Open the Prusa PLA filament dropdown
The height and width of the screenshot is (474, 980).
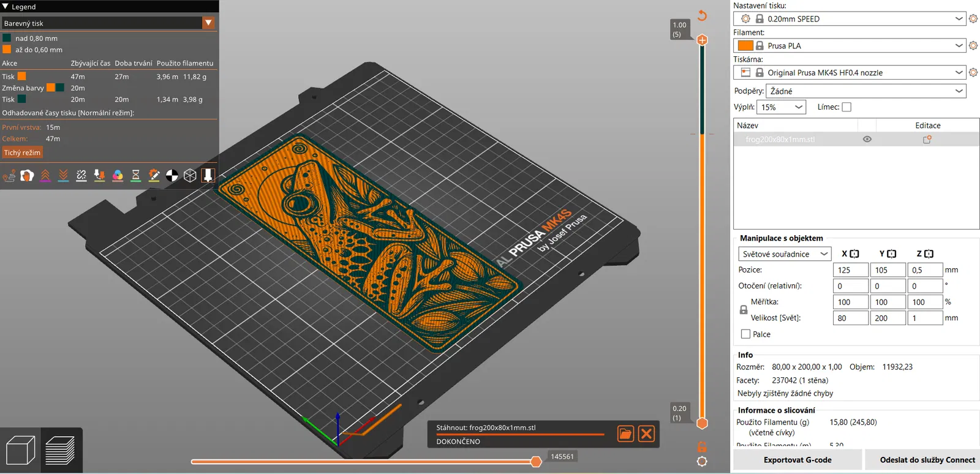coord(850,45)
